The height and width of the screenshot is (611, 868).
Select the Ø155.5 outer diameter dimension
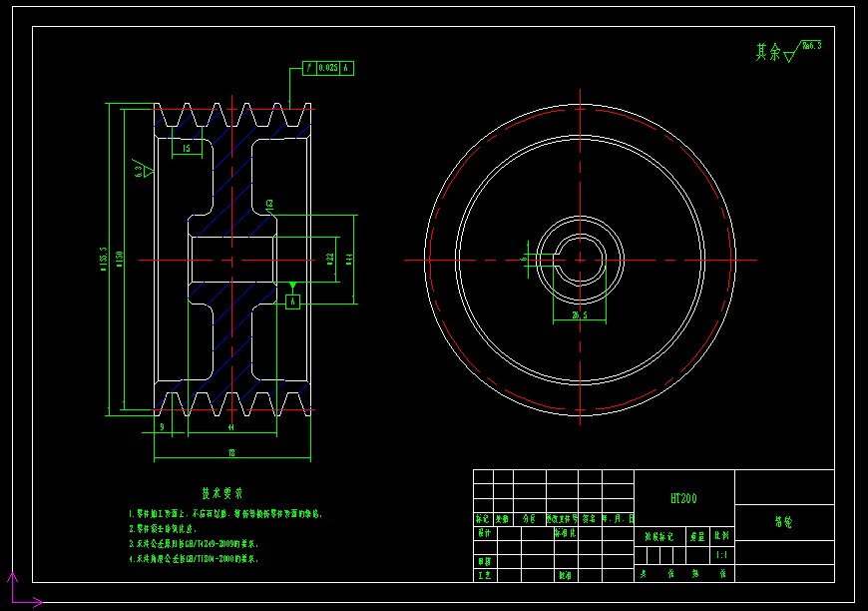tap(103, 260)
